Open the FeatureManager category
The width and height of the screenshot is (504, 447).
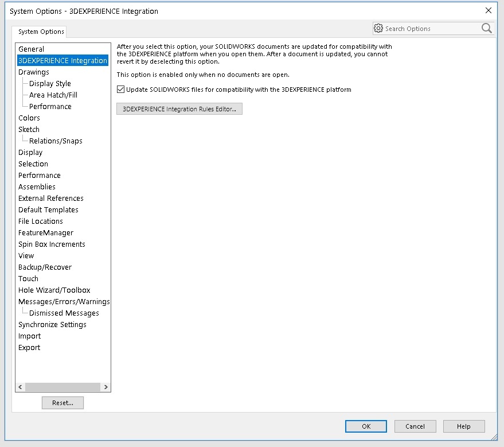[46, 233]
